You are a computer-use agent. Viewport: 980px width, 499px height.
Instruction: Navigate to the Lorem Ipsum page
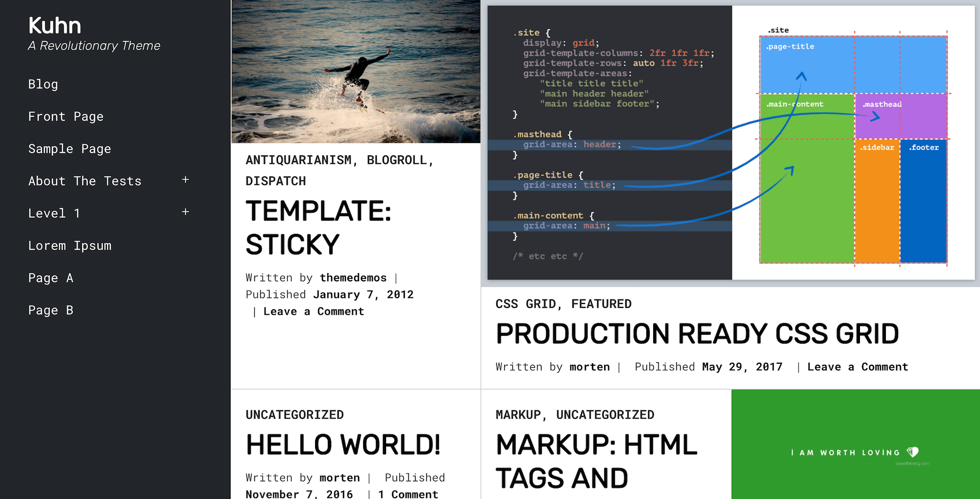[x=70, y=245]
